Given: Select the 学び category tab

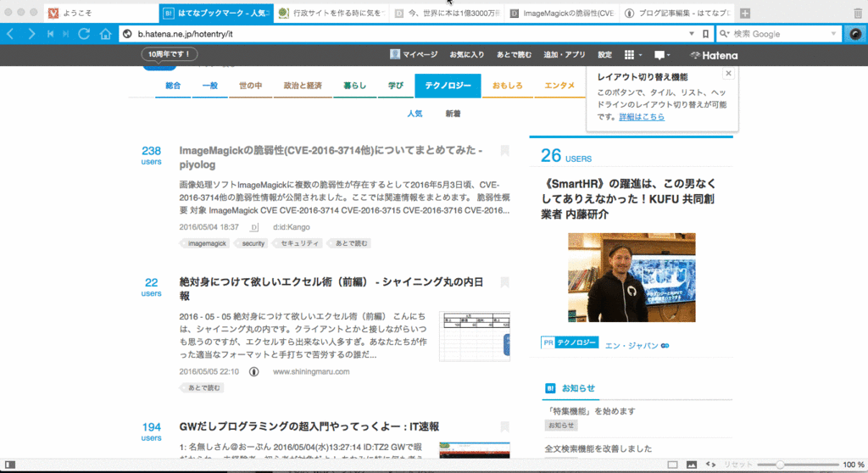Looking at the screenshot, I should click(x=395, y=86).
